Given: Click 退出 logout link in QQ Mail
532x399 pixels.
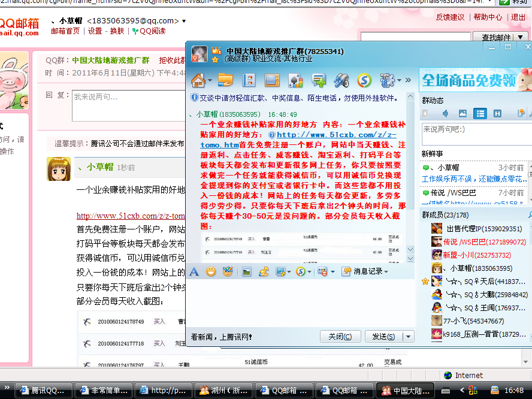Looking at the screenshot, I should click(518, 17).
